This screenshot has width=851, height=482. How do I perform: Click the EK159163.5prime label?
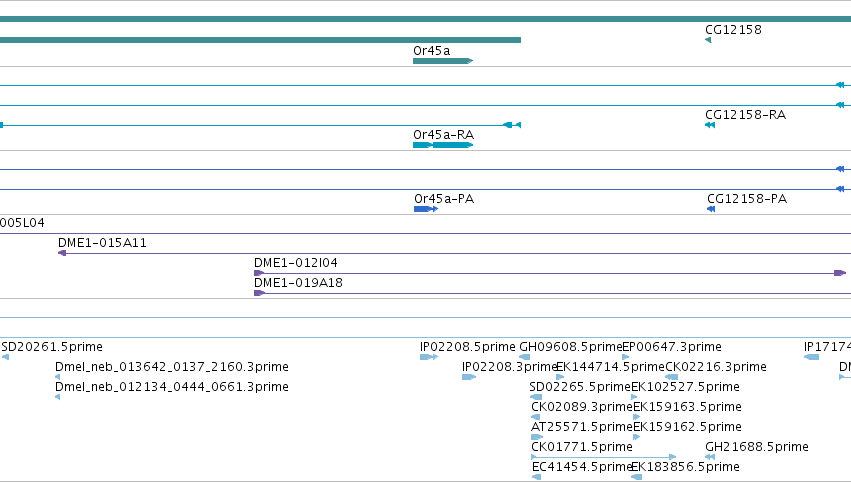688,407
